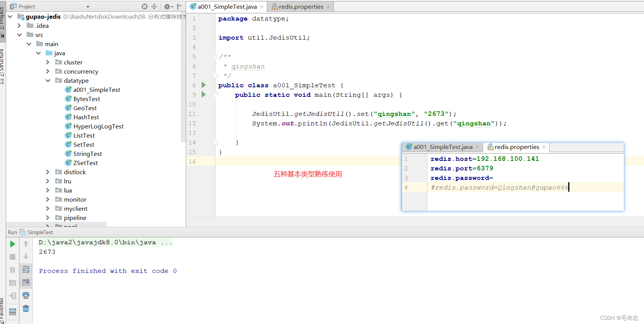
Task: Open HashTest class in project tree
Action: [x=86, y=117]
